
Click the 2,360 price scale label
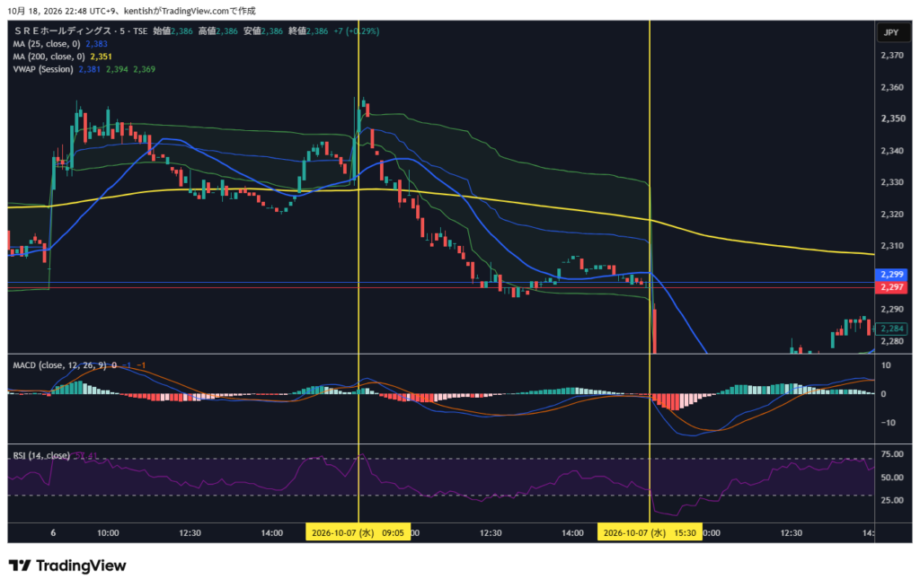892,87
